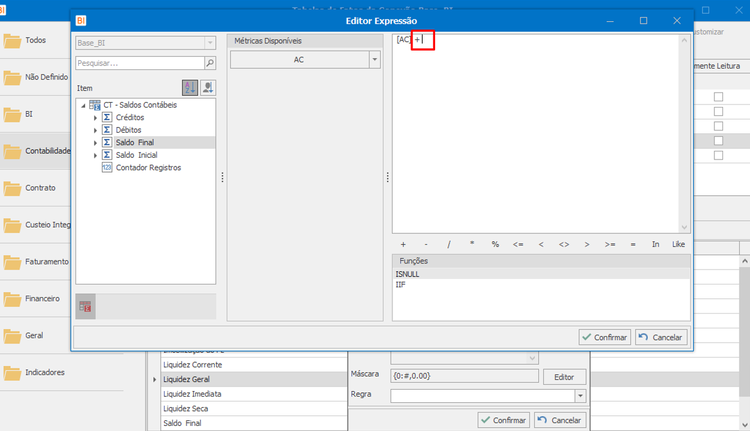
Task: Click the Editor button beside Máscara
Action: [564, 377]
